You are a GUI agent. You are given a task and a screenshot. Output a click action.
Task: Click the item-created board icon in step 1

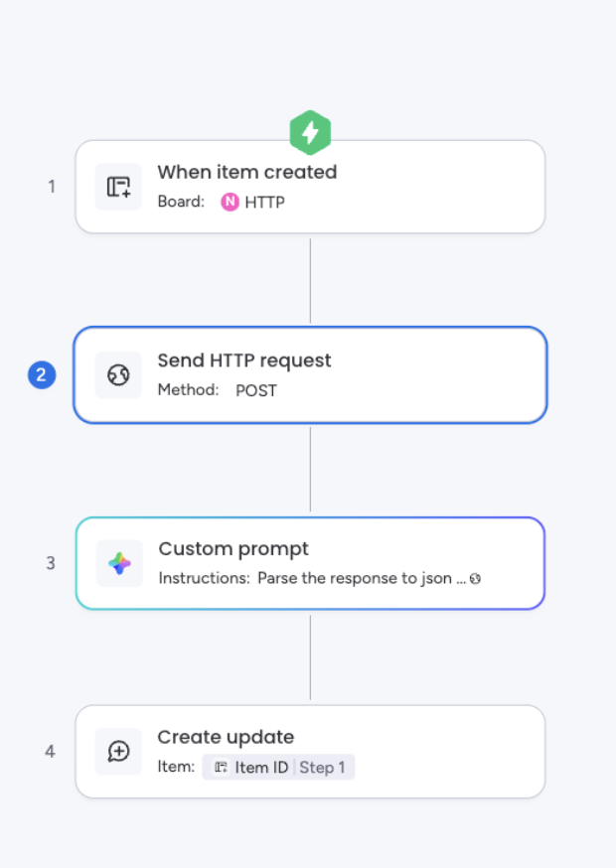tap(118, 187)
